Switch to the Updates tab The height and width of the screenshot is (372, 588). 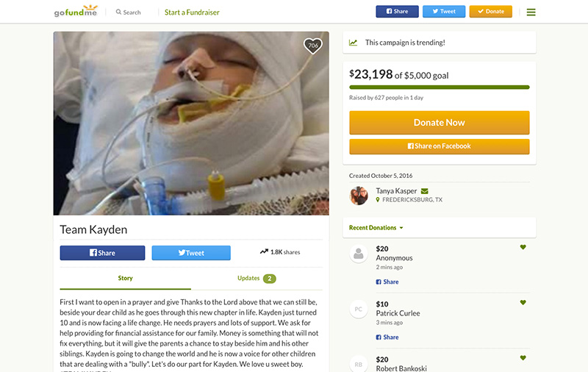[257, 278]
